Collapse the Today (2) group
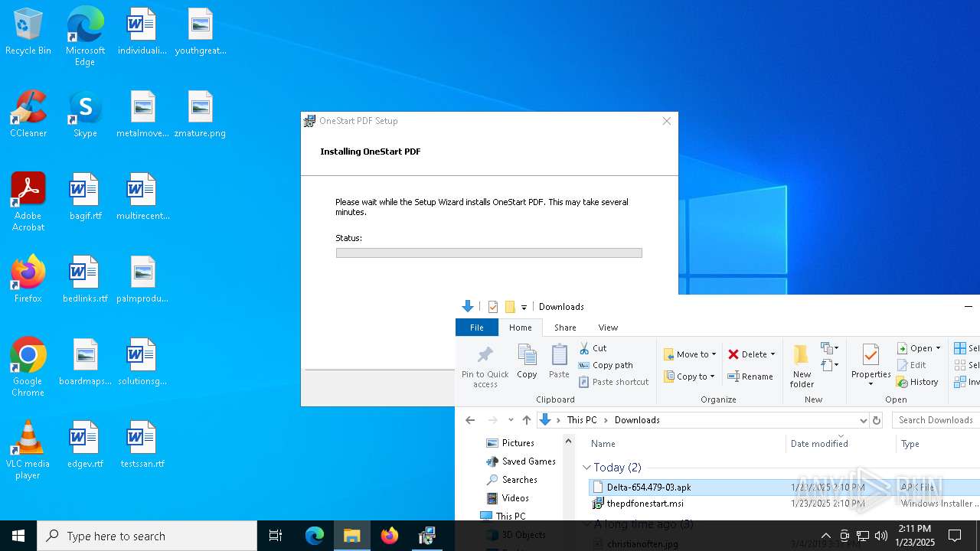 pyautogui.click(x=587, y=468)
